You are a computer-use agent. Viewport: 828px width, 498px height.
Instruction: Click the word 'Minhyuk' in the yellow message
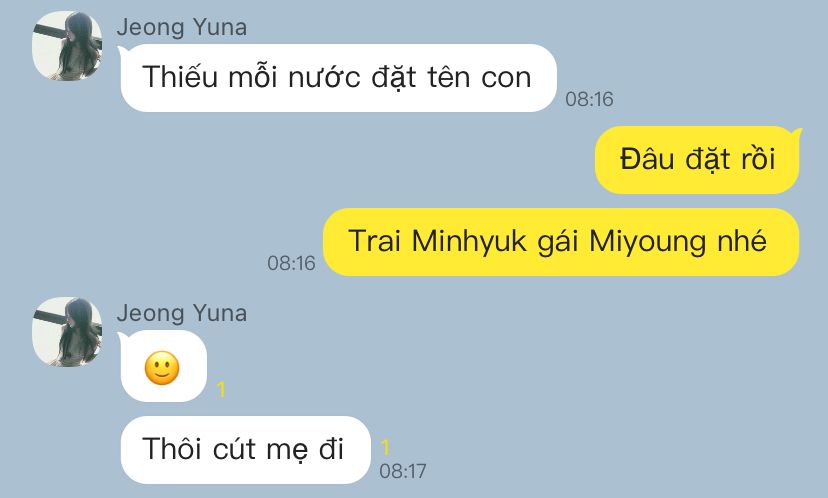(x=469, y=241)
